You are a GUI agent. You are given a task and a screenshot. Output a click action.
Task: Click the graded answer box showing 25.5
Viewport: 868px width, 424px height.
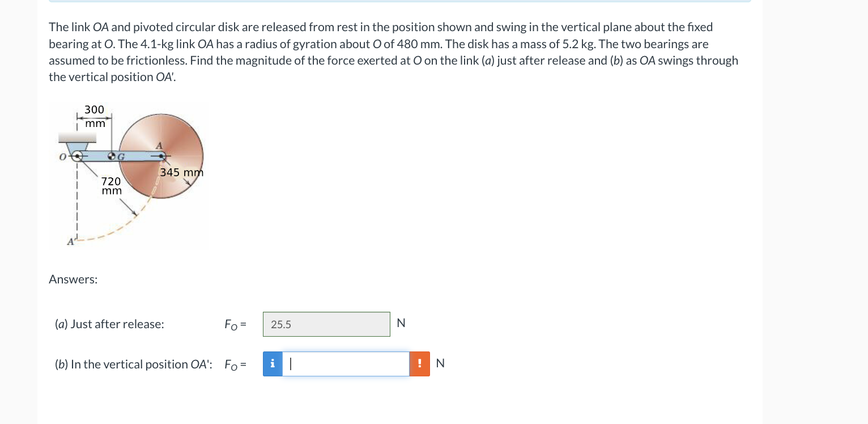(326, 324)
